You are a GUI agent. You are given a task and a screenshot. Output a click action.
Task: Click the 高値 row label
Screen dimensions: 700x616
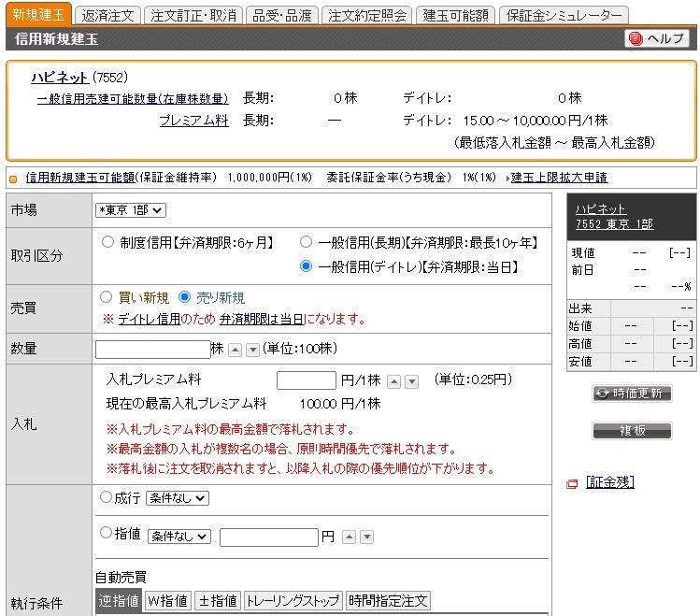point(580,344)
